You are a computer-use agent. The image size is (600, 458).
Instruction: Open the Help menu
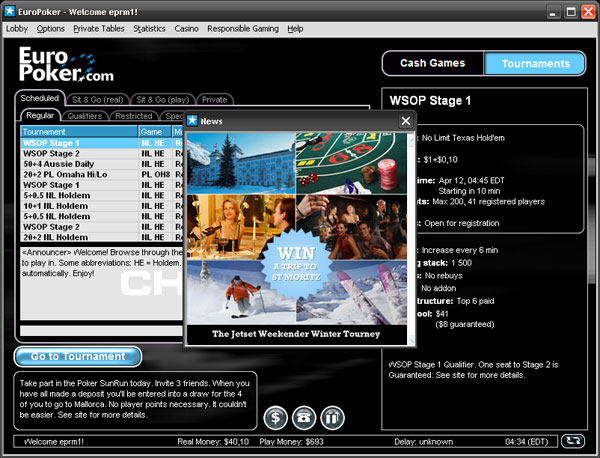(295, 29)
